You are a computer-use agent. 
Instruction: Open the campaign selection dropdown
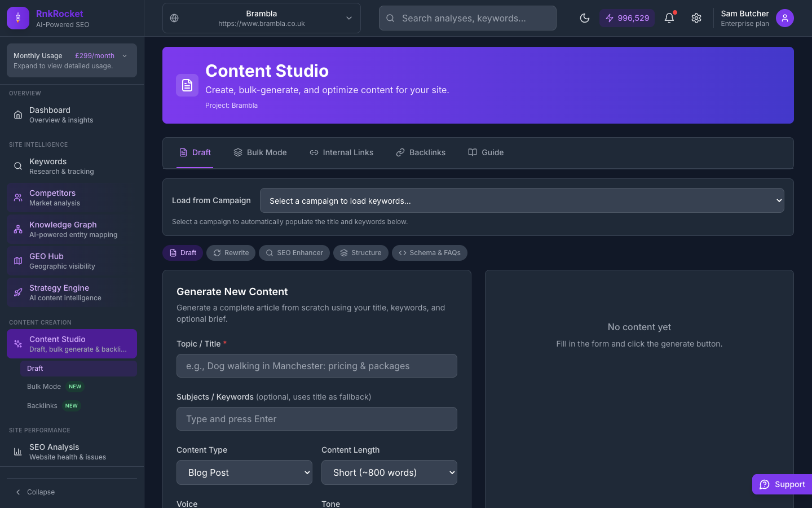522,200
